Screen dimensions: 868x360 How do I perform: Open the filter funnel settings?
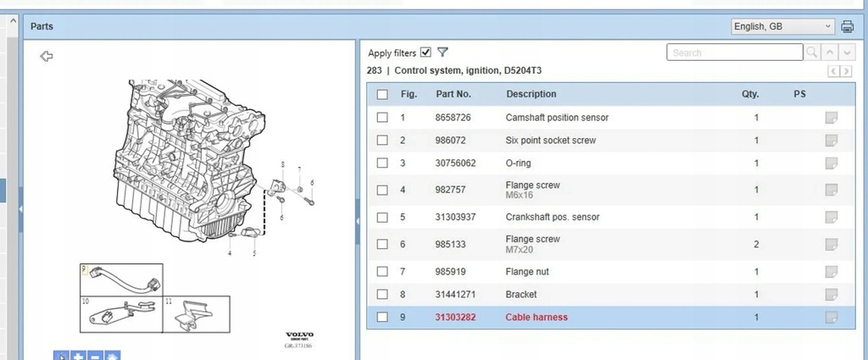click(442, 52)
